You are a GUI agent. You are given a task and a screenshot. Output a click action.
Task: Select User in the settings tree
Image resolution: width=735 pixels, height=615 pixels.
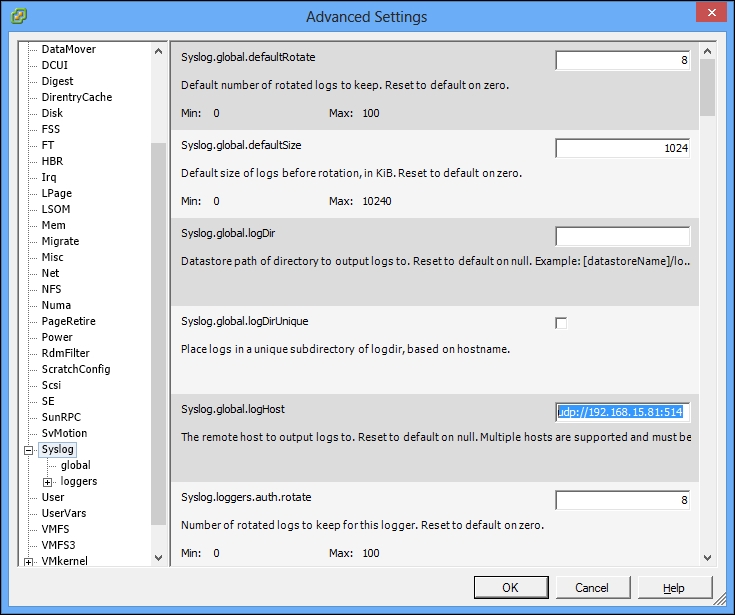[53, 497]
